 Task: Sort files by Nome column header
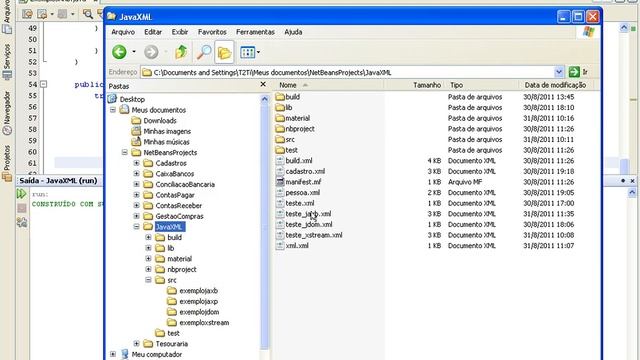click(x=329, y=85)
